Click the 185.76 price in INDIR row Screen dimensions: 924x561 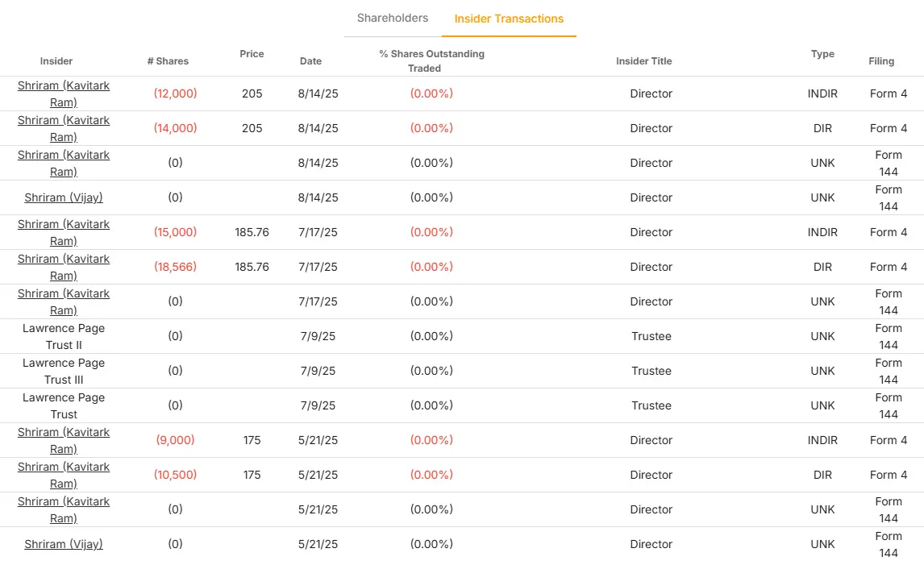coord(252,232)
